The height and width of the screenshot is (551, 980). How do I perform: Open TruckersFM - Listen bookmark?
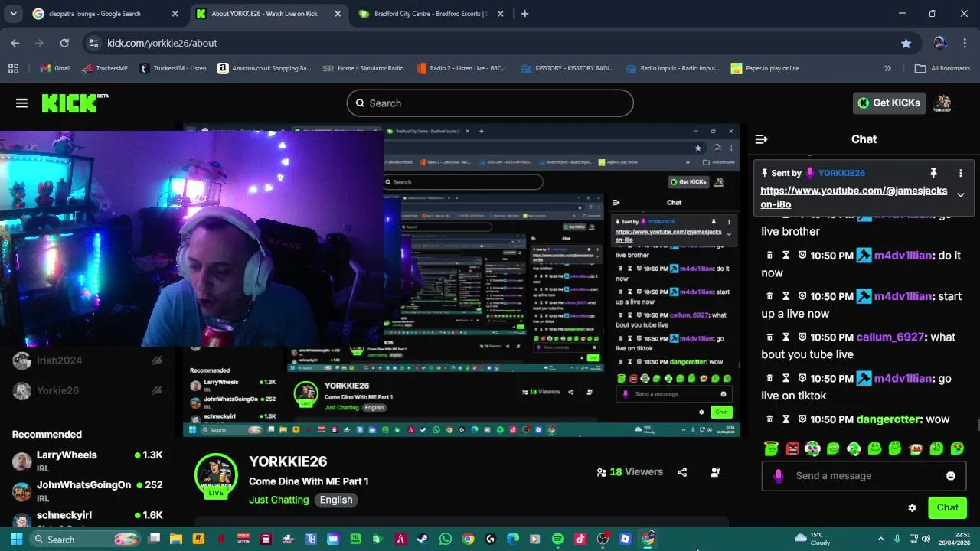pos(173,68)
